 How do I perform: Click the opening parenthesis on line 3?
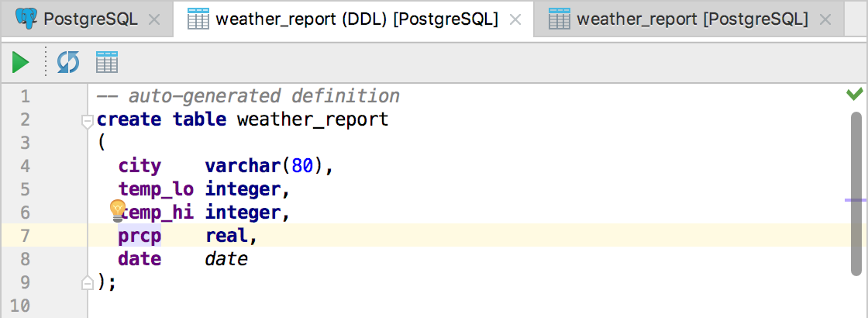(101, 143)
